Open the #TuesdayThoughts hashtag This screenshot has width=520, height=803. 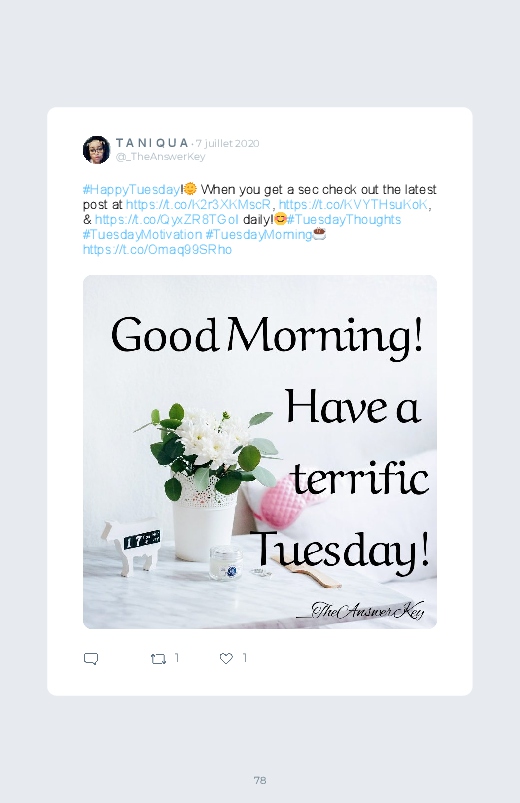pos(344,220)
